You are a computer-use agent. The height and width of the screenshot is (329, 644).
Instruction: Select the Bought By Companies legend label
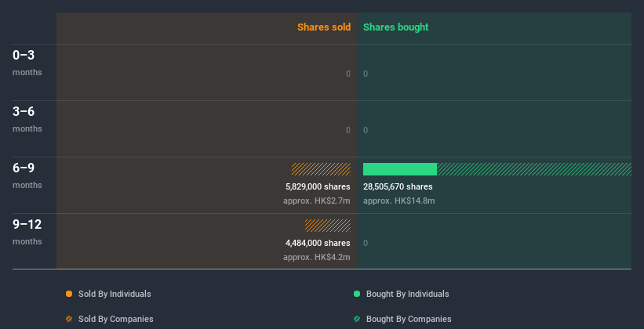[409, 319]
